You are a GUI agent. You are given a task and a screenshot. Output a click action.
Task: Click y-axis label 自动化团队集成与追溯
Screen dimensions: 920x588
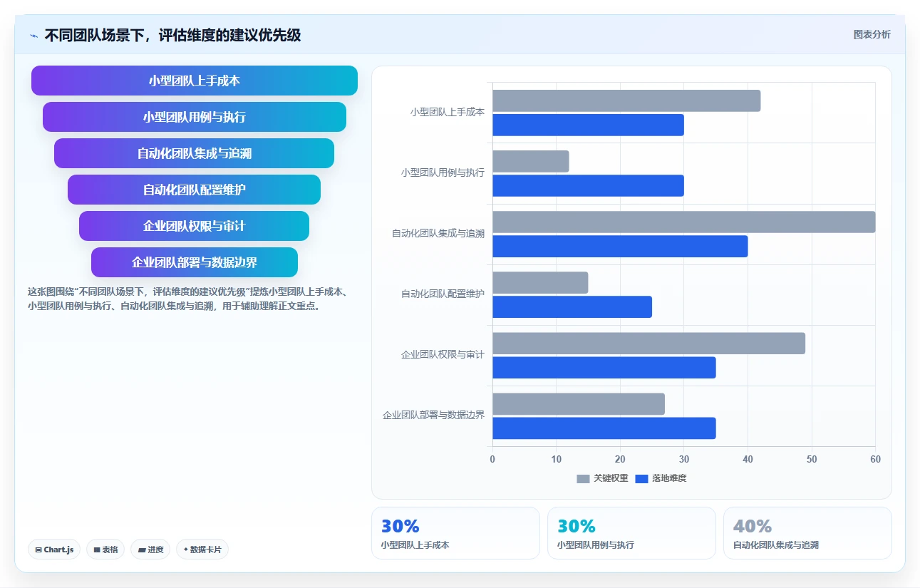click(438, 233)
